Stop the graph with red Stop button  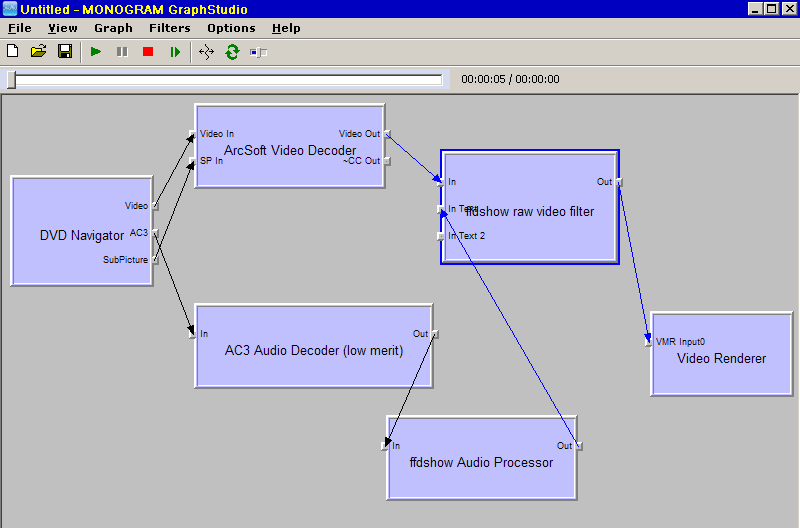[x=148, y=52]
